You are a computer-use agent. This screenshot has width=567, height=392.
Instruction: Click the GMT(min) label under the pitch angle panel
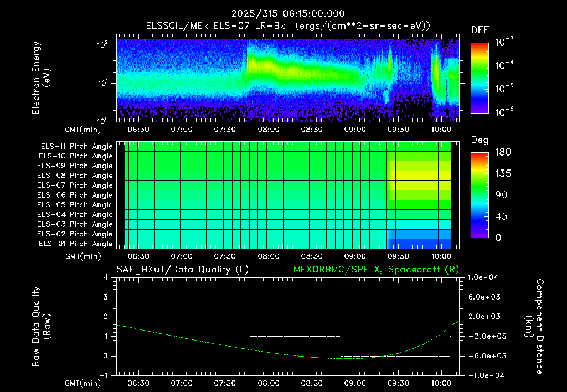[83, 257]
